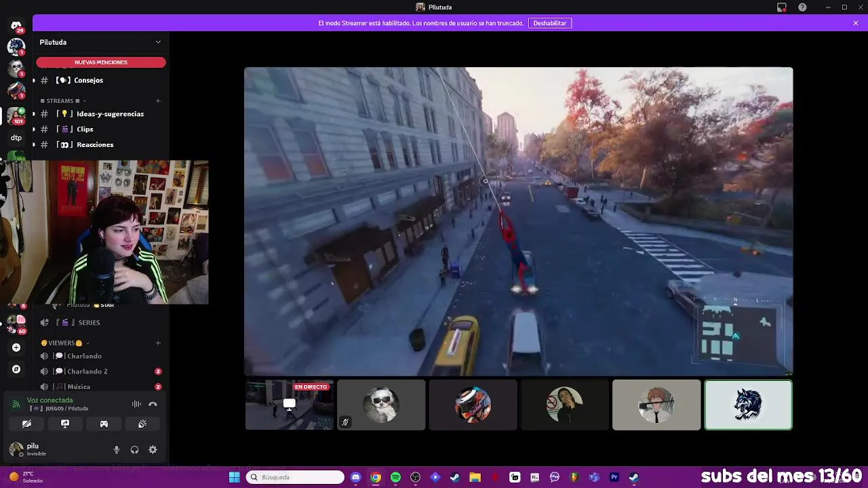Viewport: 868px width, 488px height.
Task: Dismiss the streamer mode notice
Action: (x=856, y=23)
